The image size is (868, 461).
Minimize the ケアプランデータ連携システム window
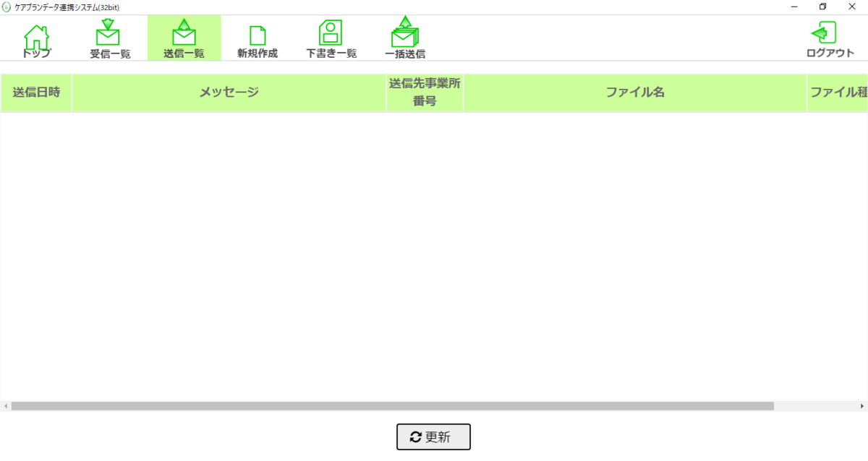794,7
